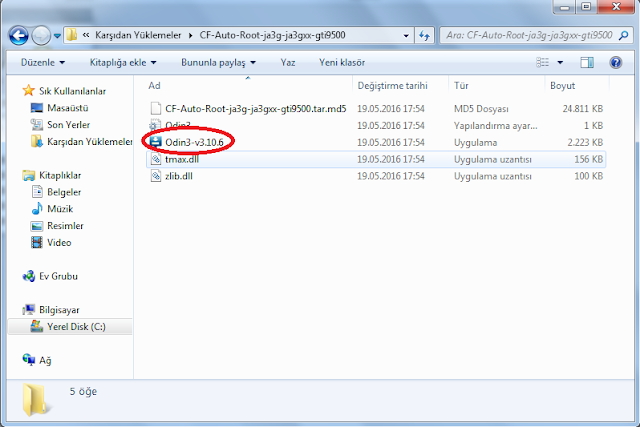Open Resimler library
The height and width of the screenshot is (427, 640).
pyautogui.click(x=65, y=226)
